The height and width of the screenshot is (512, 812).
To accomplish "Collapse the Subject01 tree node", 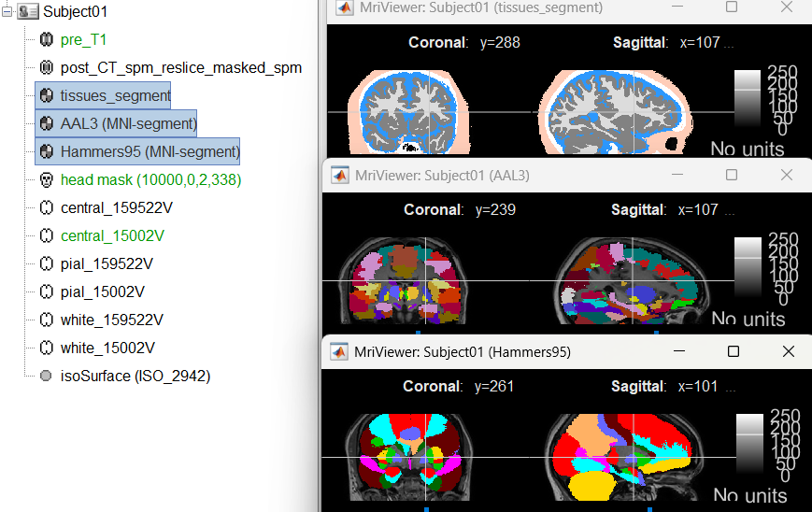I will (x=7, y=12).
